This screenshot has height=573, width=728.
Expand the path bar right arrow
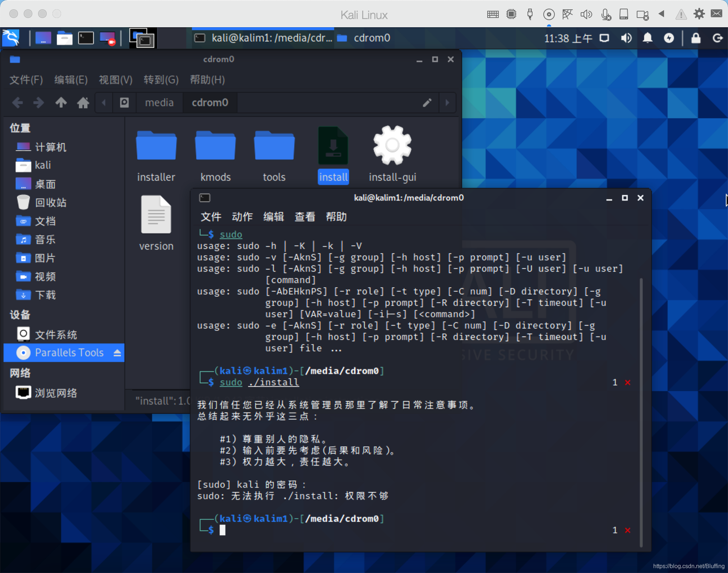[447, 103]
